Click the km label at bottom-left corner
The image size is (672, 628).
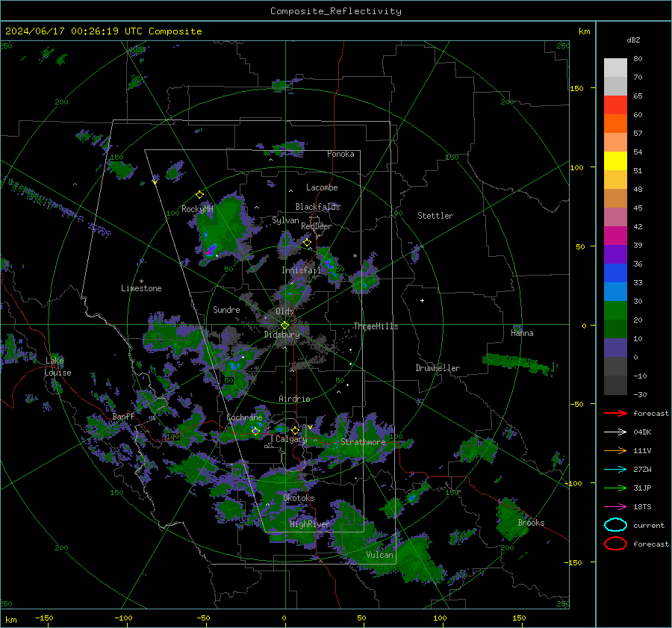tap(10, 620)
